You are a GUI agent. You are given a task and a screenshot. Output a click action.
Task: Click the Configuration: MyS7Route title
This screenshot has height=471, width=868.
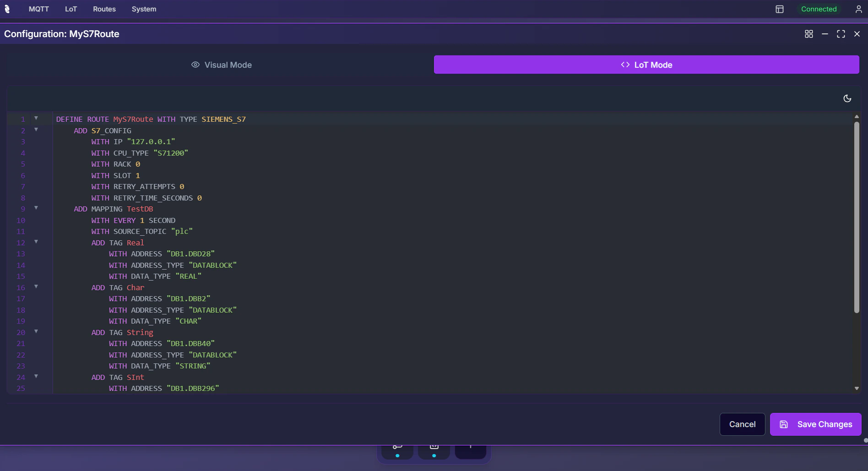(x=62, y=34)
